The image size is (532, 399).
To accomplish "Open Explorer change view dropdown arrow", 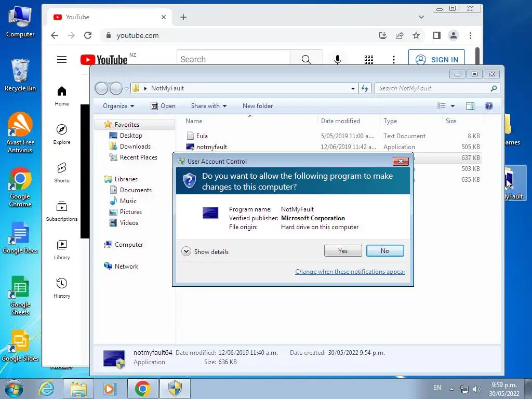I will click(x=453, y=106).
